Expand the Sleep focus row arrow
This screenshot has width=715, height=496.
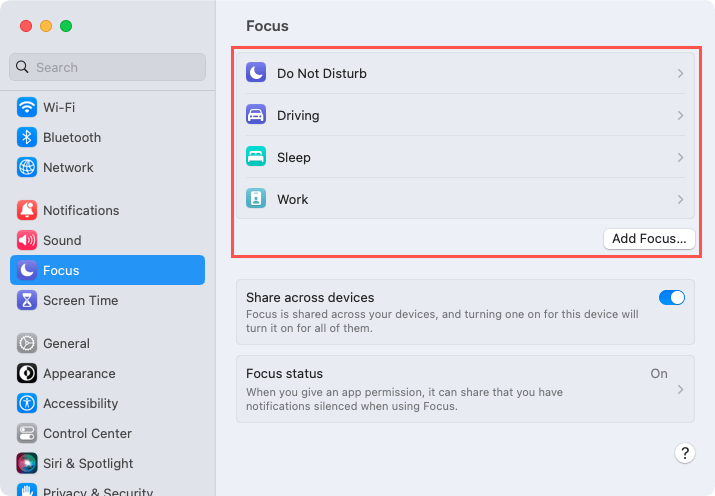(x=680, y=157)
